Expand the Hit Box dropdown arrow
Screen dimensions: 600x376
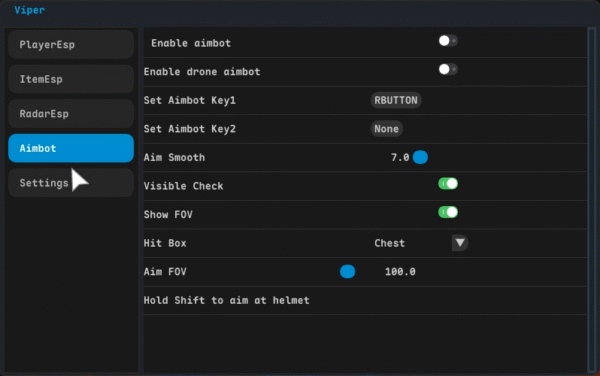click(460, 243)
